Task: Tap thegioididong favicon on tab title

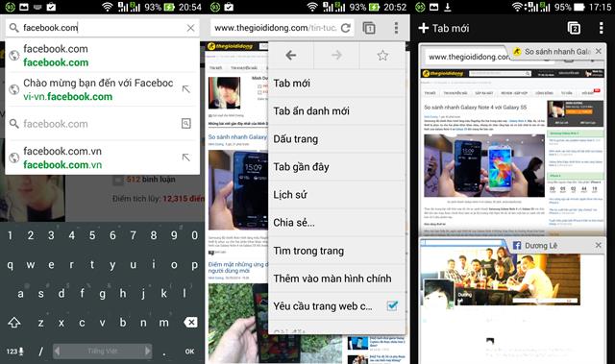Action: tap(517, 51)
